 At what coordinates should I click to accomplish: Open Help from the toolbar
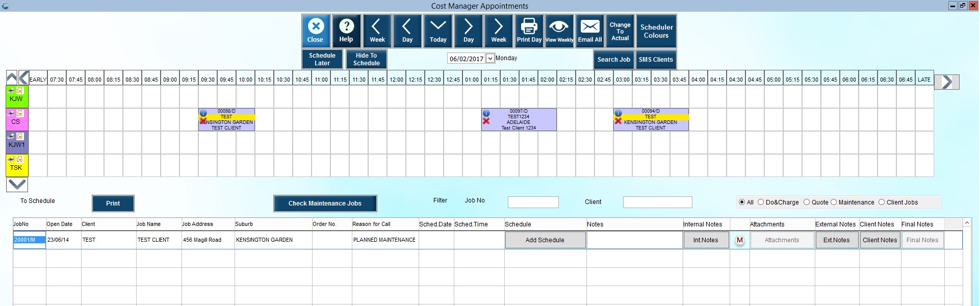tap(346, 31)
